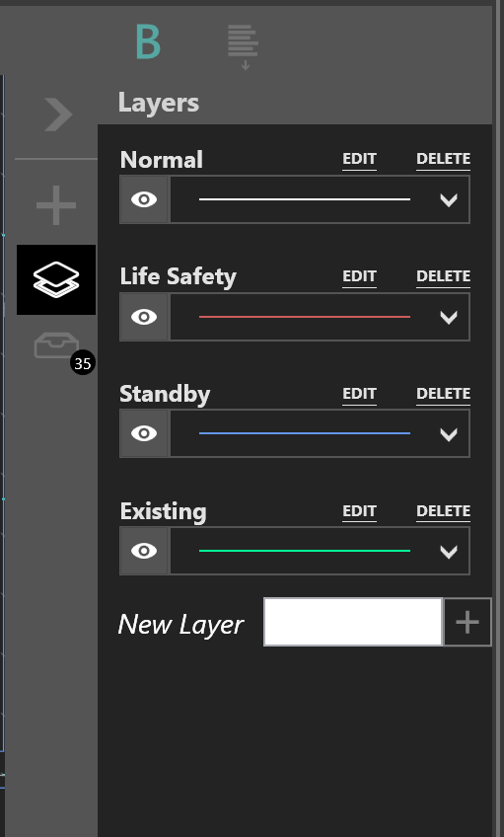This screenshot has height=837, width=504.
Task: Click DELETE next to Existing layer
Action: pos(443,512)
